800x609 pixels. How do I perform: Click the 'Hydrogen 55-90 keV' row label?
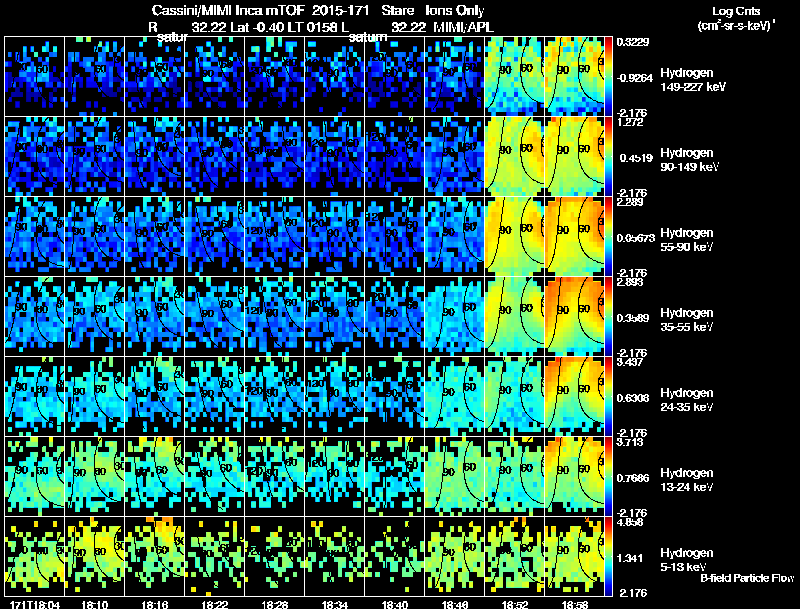[687, 239]
